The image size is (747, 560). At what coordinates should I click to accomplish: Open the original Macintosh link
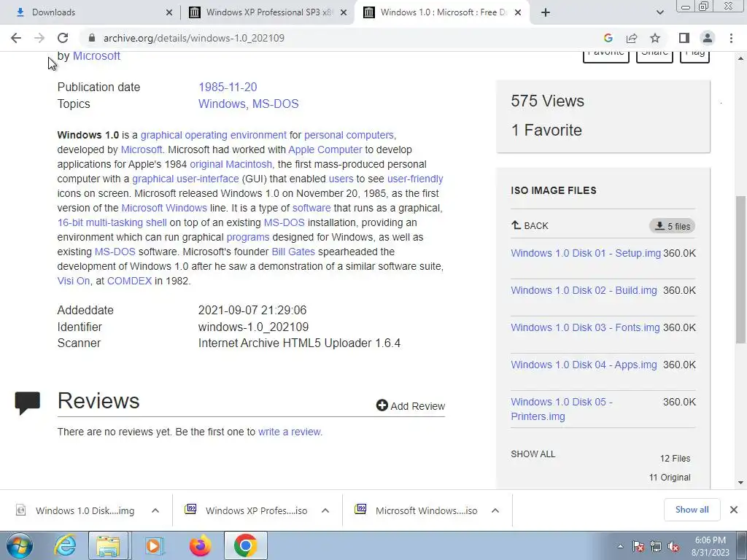pyautogui.click(x=231, y=164)
